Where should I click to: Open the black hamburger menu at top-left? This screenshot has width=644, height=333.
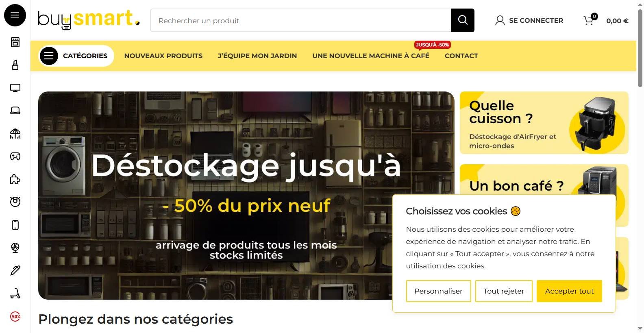15,15
